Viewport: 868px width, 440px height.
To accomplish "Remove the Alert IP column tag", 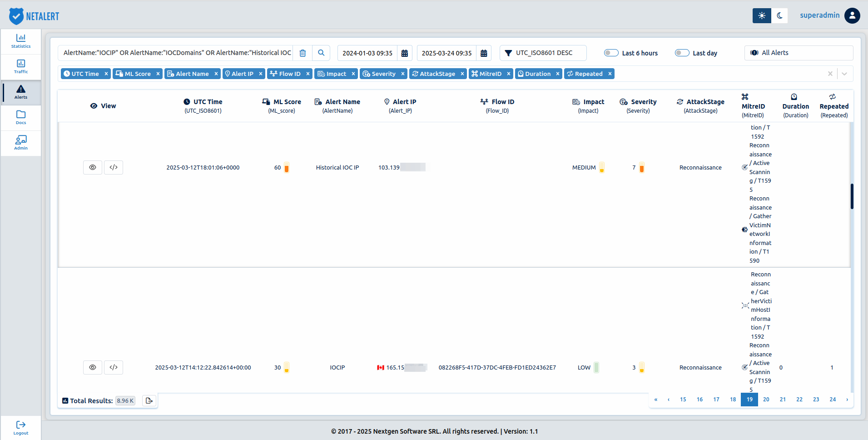I will pos(261,74).
